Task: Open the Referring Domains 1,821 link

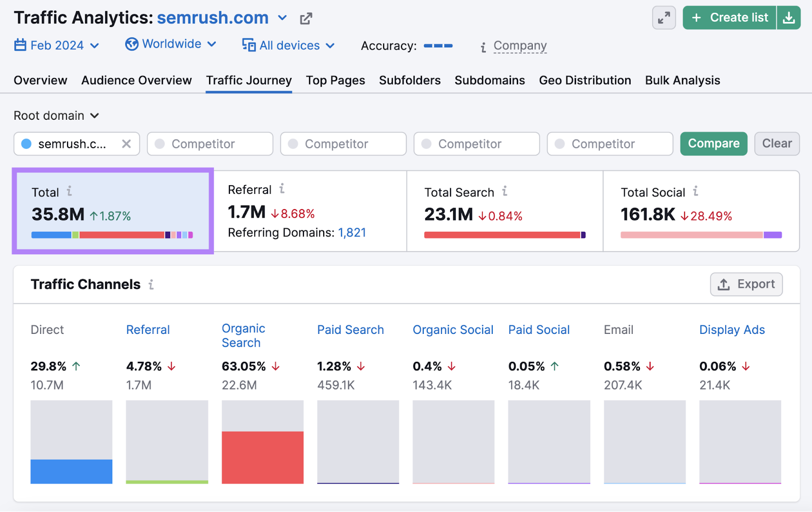Action: point(353,232)
